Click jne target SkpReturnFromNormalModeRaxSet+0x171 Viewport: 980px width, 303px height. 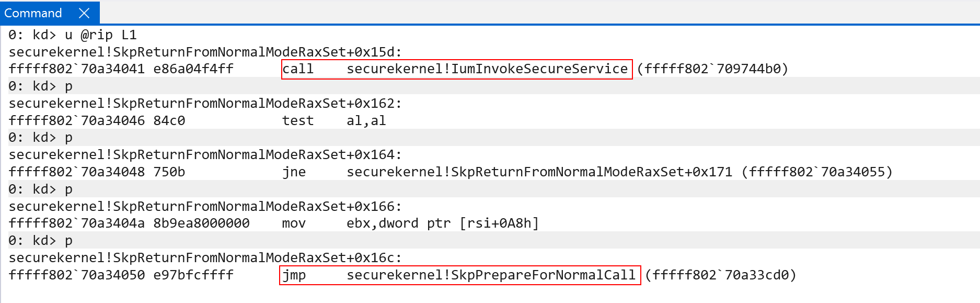539,172
